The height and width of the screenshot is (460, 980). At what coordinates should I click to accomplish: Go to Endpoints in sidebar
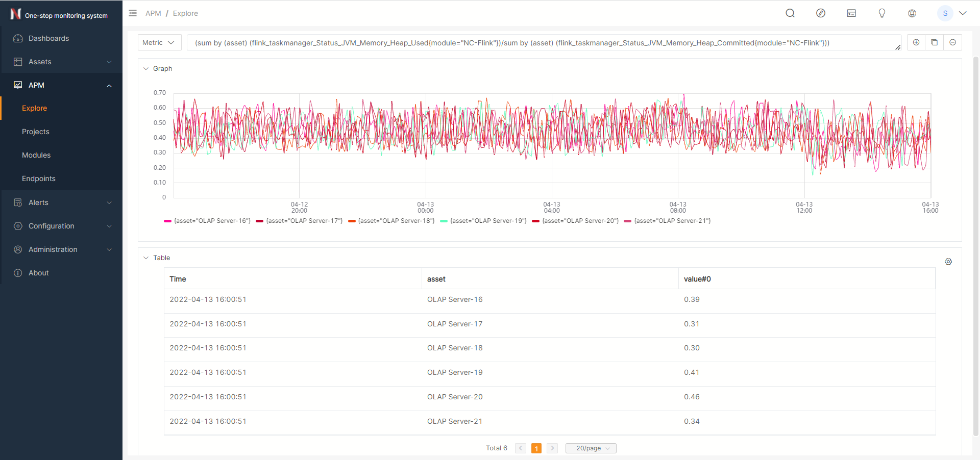click(x=39, y=178)
